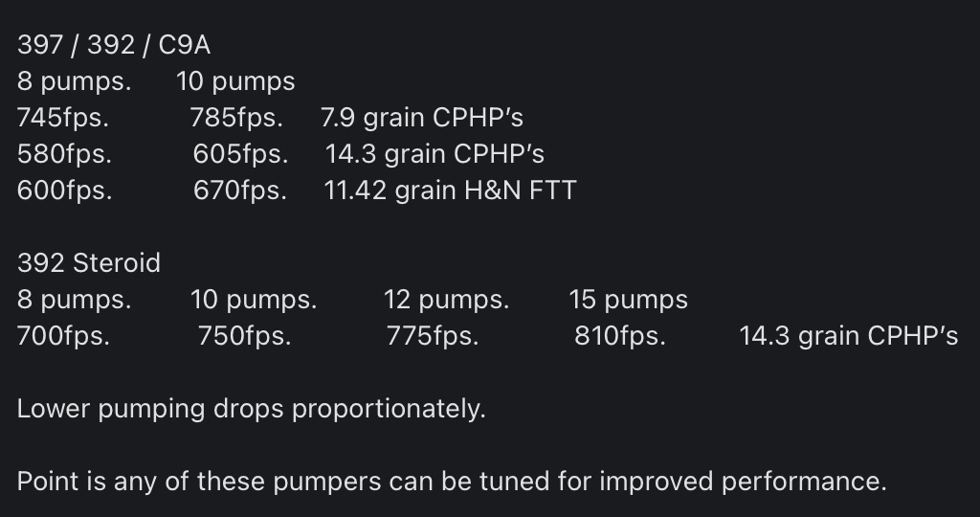Click the '785fps.' value

coord(236,118)
